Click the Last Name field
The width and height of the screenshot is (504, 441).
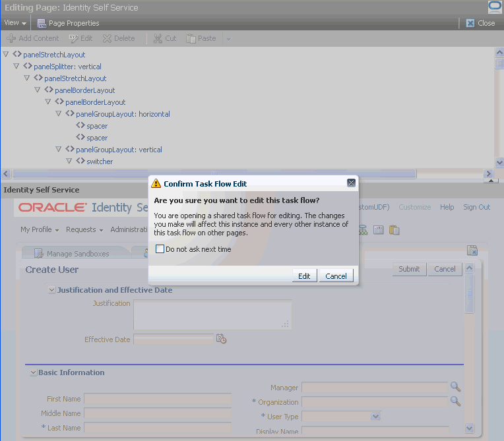[158, 428]
